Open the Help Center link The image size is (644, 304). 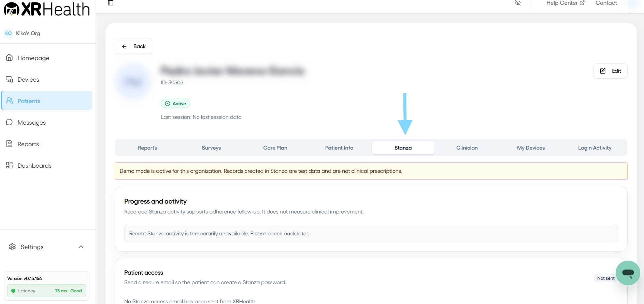[565, 3]
